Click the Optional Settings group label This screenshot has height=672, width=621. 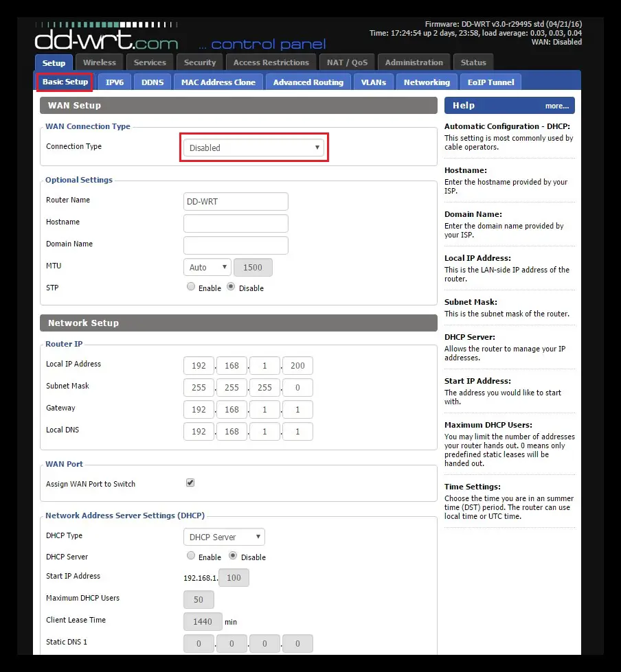[x=79, y=180]
